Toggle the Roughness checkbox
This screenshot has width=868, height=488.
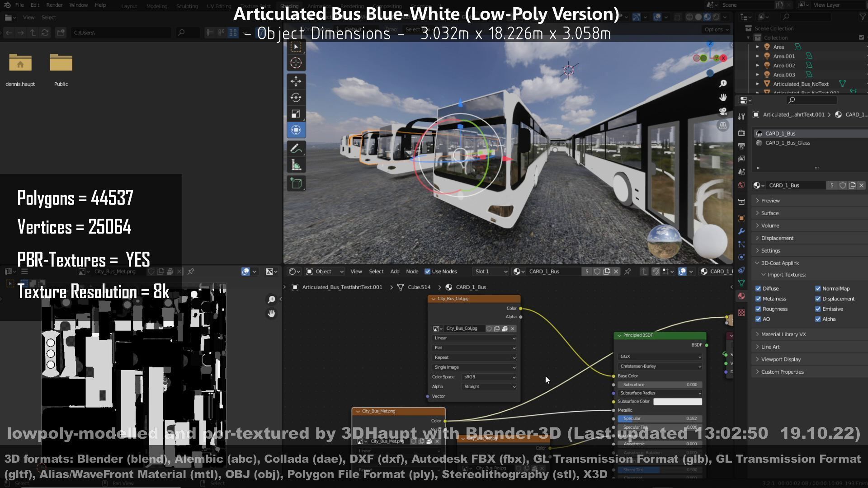pos(758,309)
